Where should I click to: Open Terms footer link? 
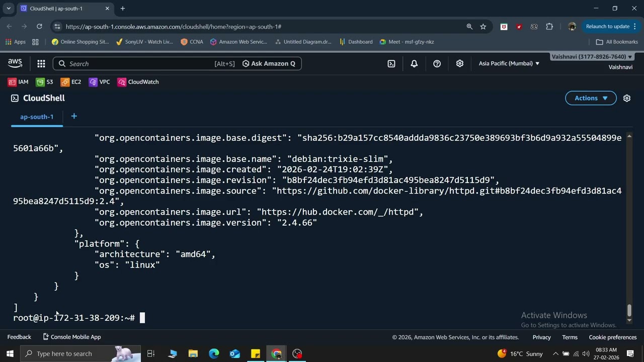[570, 337]
